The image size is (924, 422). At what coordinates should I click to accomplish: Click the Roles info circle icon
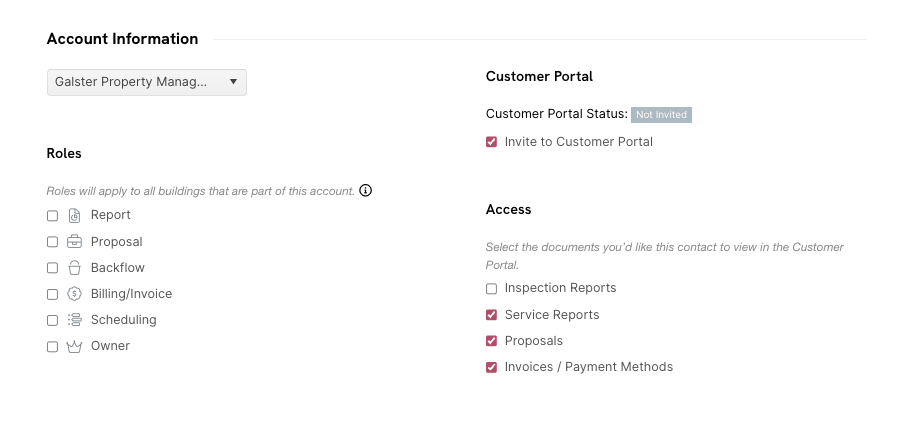coord(365,190)
